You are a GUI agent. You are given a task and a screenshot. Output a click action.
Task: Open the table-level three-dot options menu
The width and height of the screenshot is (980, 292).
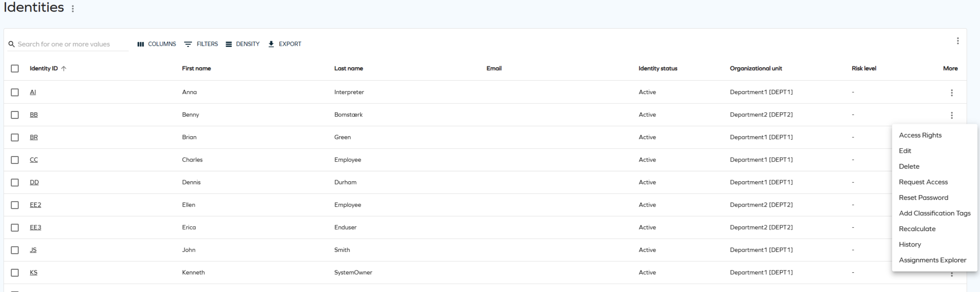[x=958, y=41]
